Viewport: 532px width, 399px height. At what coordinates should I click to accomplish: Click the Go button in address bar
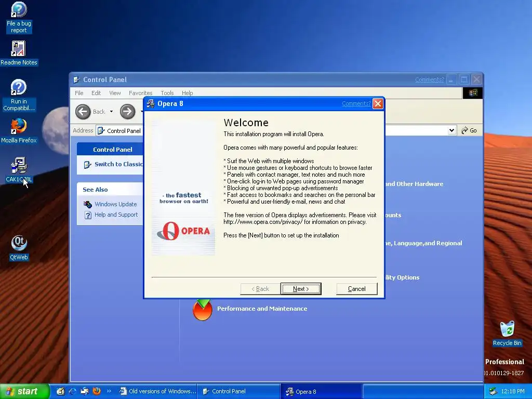(x=469, y=130)
